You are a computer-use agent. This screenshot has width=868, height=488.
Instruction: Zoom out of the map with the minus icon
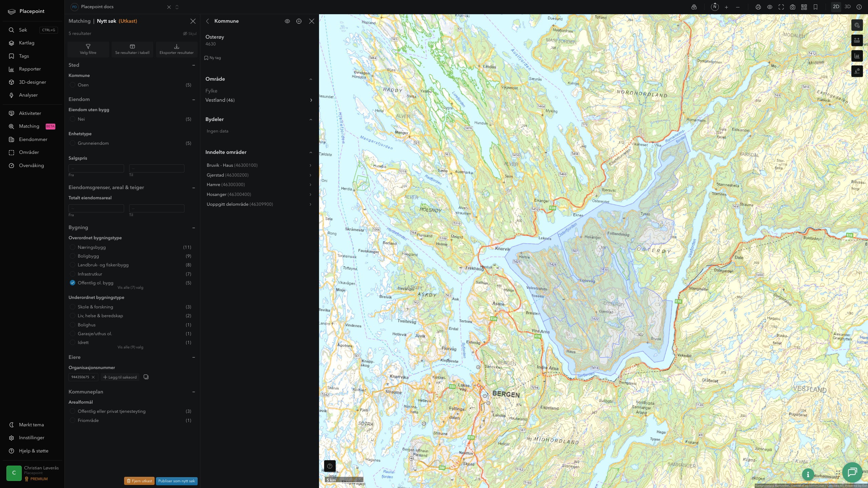[737, 7]
